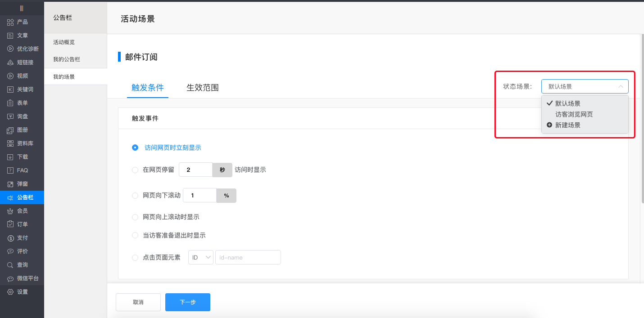
Task: Click the id-name input field
Action: [x=248, y=257]
